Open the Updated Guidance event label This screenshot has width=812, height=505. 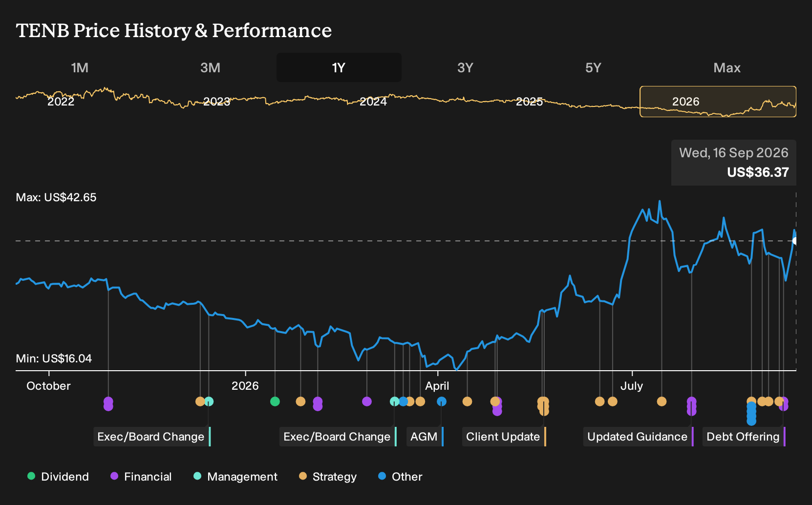639,437
